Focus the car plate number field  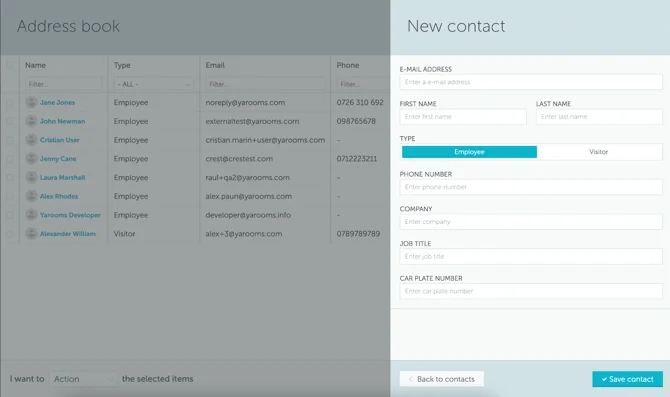coord(531,291)
